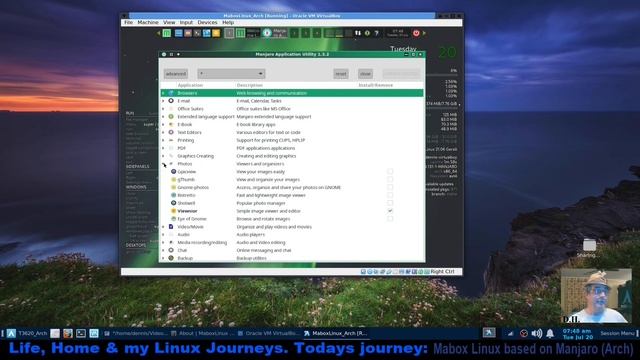Click the Description column header
640x360 pixels.
[250, 85]
